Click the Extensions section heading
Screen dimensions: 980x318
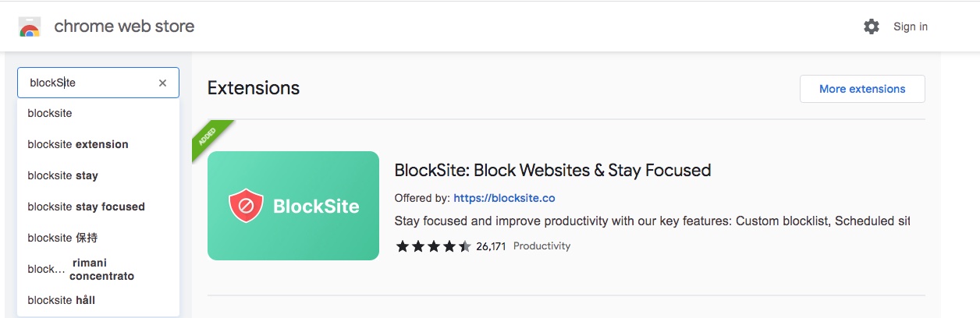(x=254, y=88)
